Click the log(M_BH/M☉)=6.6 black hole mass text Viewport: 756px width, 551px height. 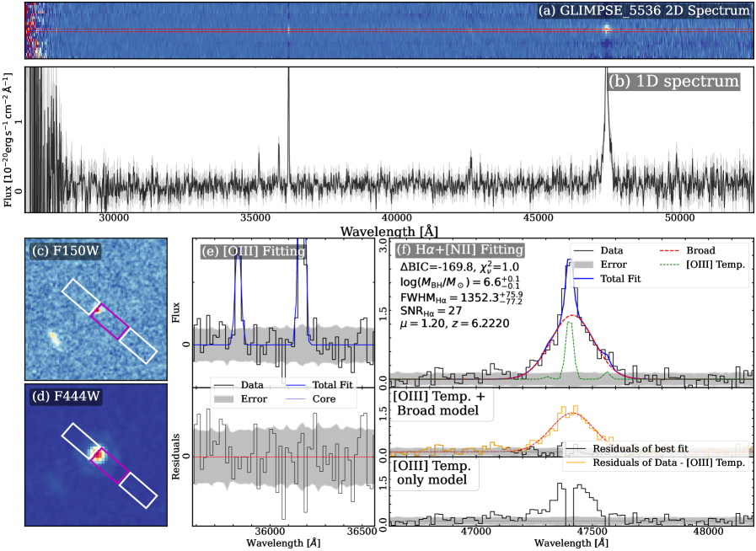coord(460,282)
